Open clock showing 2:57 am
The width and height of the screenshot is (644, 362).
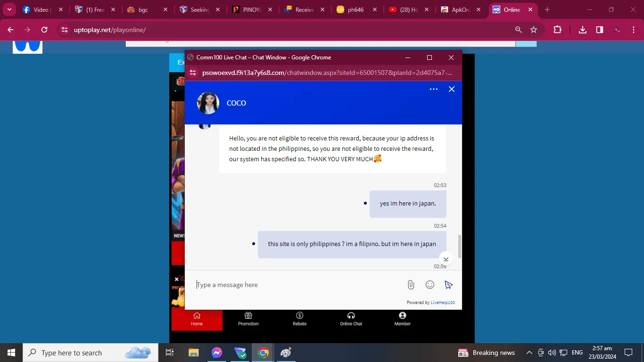[x=601, y=353]
